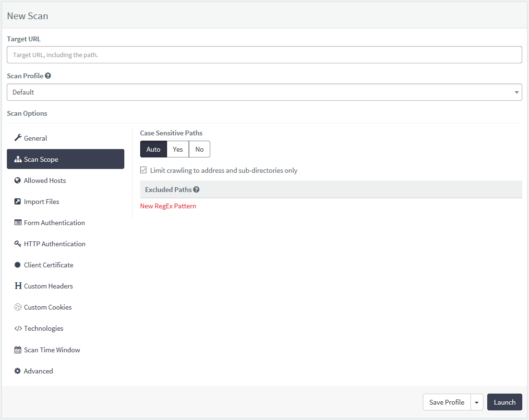Set Case Sensitive Paths to Yes
This screenshot has width=529, height=420.
coord(178,149)
